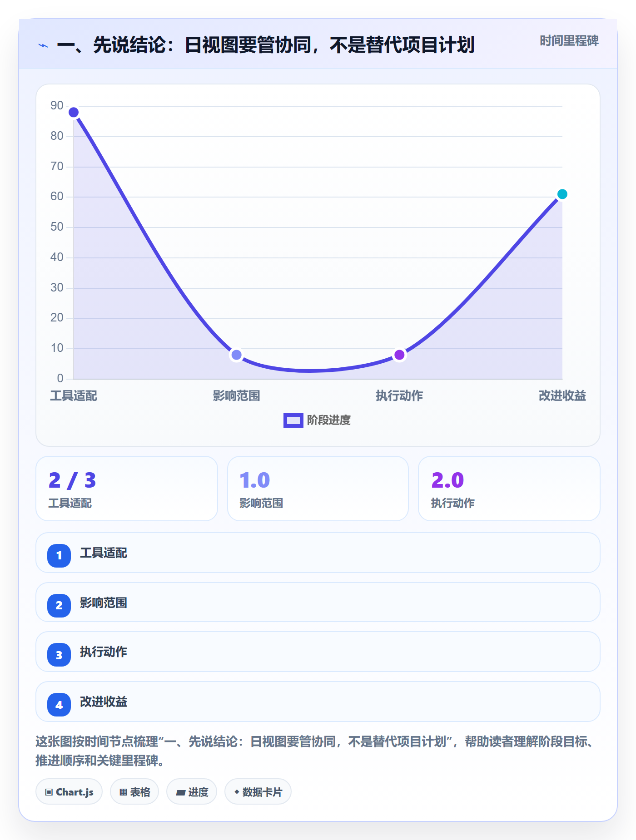Open the 工具适配 list row
This screenshot has width=636, height=840.
click(x=318, y=553)
